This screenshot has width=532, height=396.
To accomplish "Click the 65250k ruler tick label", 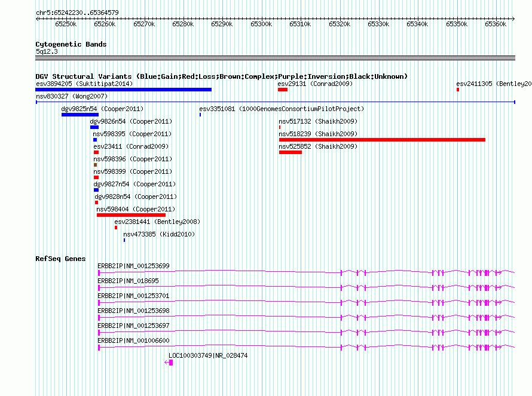I will click(x=66, y=24).
